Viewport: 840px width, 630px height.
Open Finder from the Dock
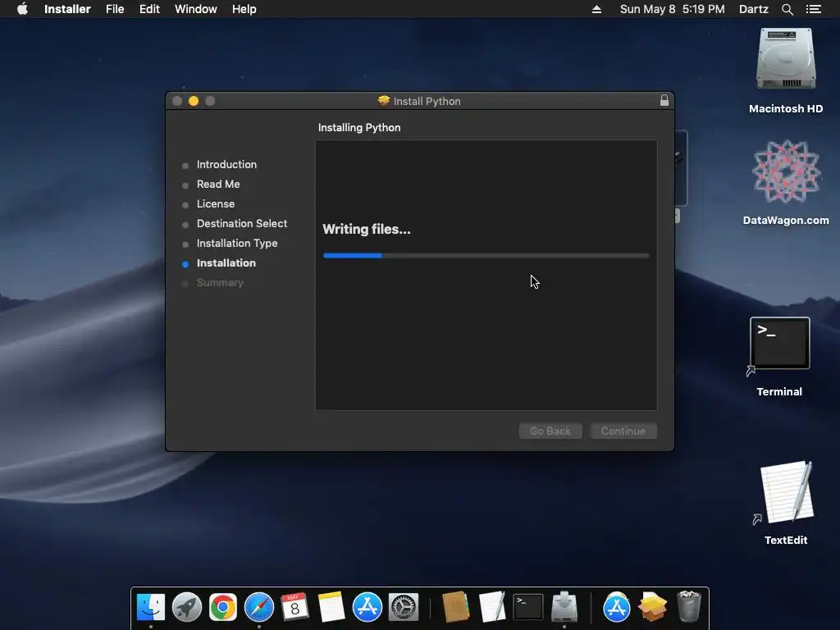[x=151, y=607]
